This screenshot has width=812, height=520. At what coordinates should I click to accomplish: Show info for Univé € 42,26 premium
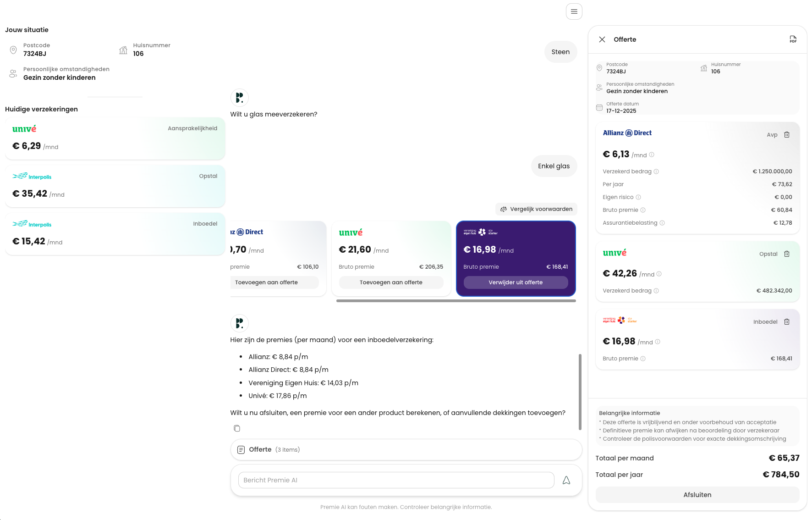point(659,274)
